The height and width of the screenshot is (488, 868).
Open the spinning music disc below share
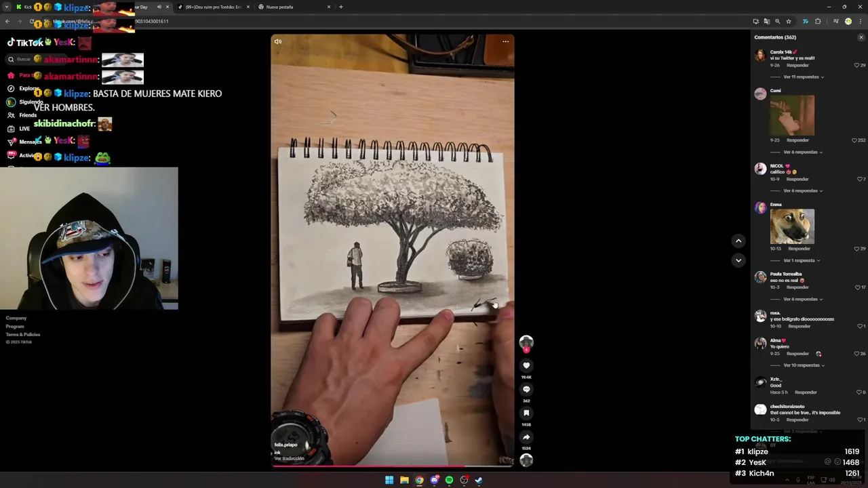coord(526,460)
